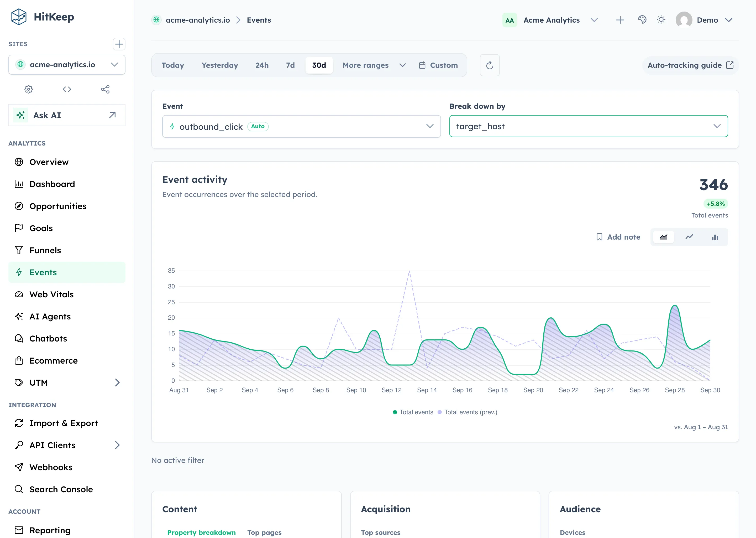Toggle light mode sun icon

coord(661,20)
